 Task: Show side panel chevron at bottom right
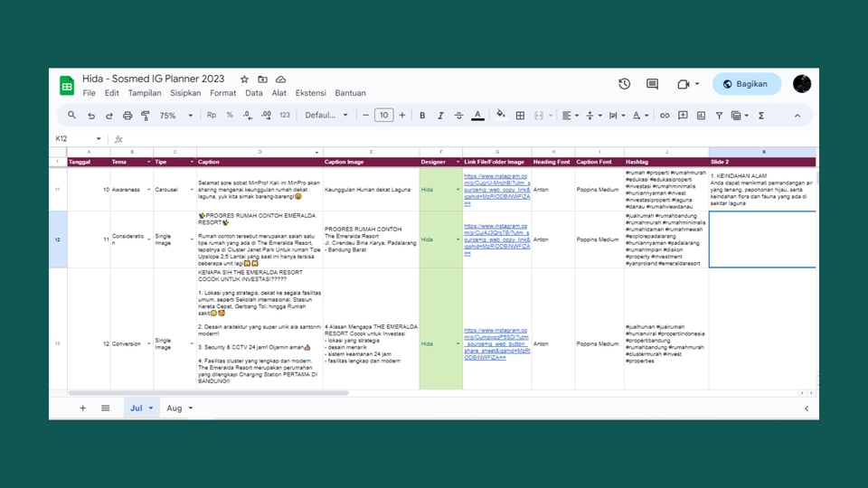click(807, 408)
